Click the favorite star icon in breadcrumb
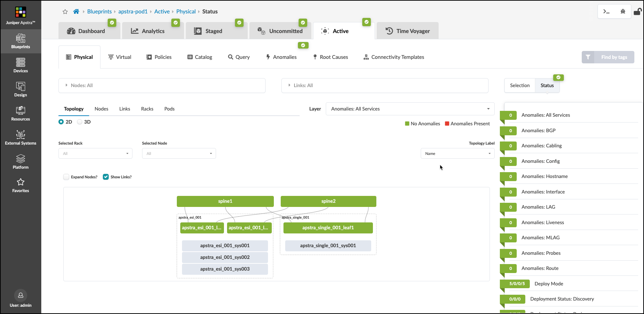The width and height of the screenshot is (644, 314). pyautogui.click(x=65, y=12)
